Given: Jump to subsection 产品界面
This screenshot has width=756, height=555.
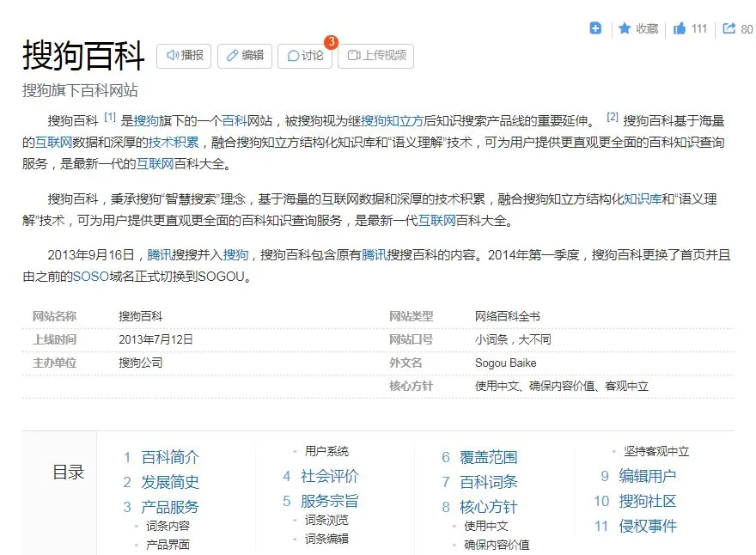Looking at the screenshot, I should pos(168,545).
